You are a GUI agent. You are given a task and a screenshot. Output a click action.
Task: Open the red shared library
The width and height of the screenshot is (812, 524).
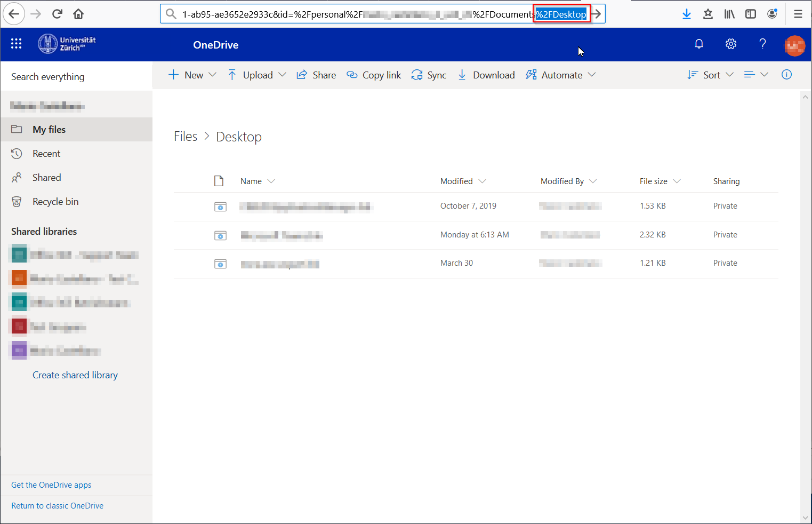(49, 326)
